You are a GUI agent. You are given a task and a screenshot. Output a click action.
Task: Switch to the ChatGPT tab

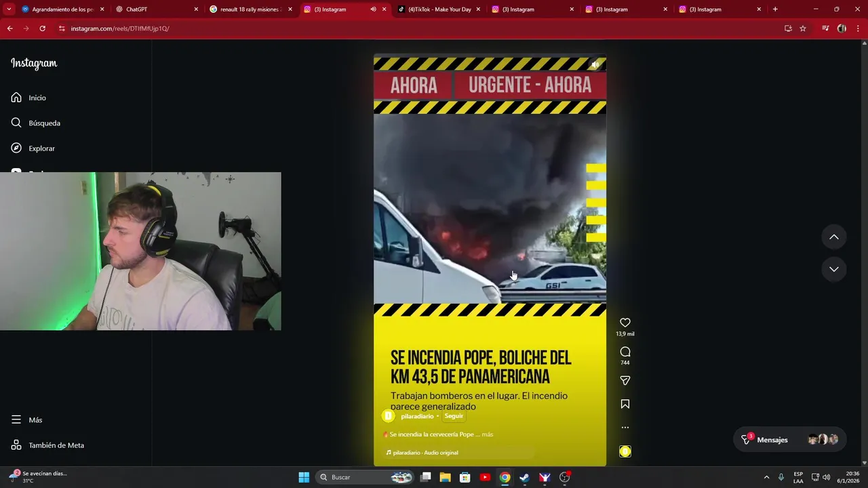157,9
